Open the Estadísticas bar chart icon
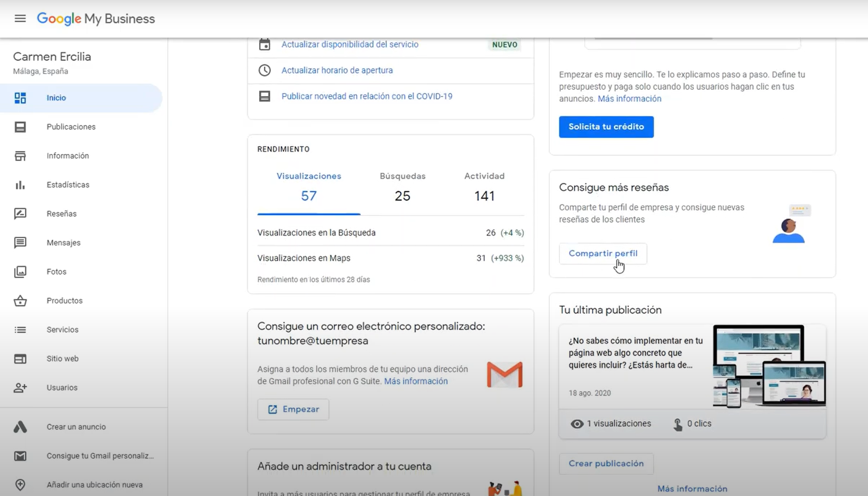The width and height of the screenshot is (868, 496). [20, 185]
